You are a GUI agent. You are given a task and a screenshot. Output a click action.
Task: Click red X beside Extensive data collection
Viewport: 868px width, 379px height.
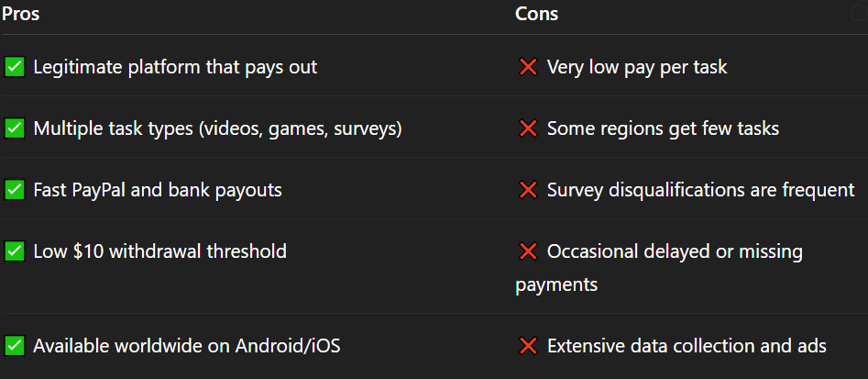click(528, 346)
